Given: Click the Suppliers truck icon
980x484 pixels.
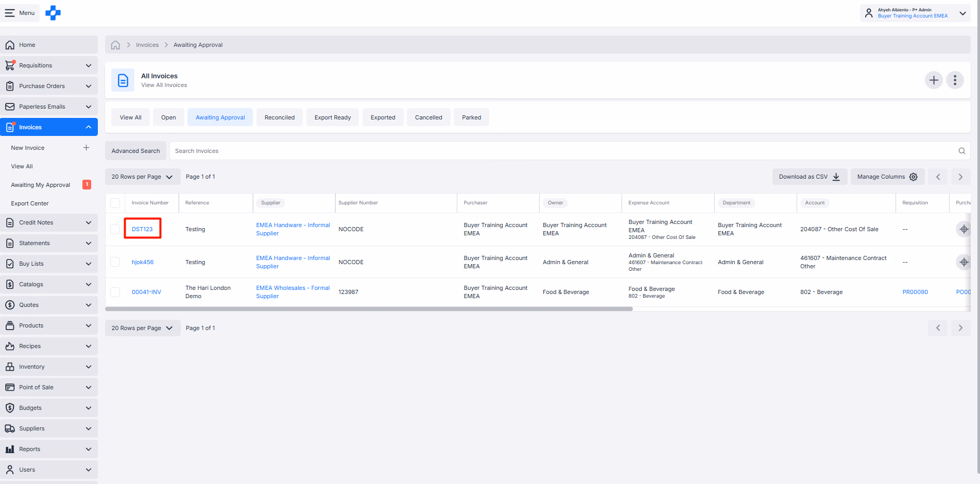Looking at the screenshot, I should pyautogui.click(x=10, y=428).
